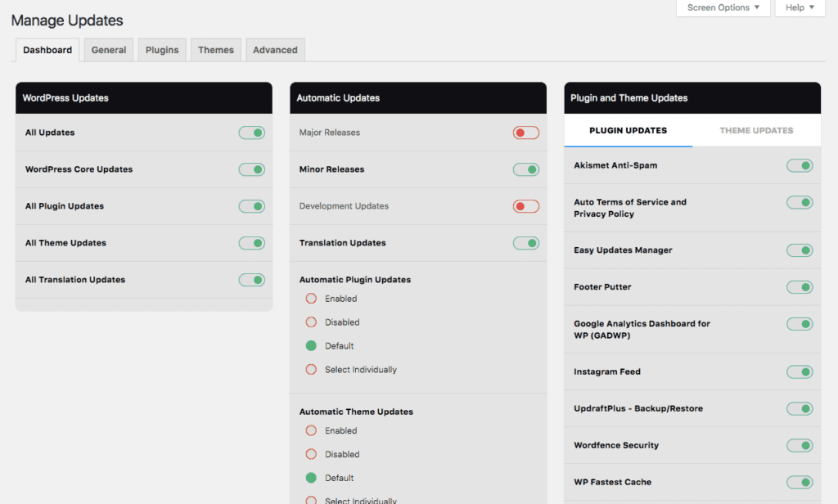This screenshot has height=504, width=838.
Task: Show the Plugin Updates sub-tab
Action: pos(628,130)
